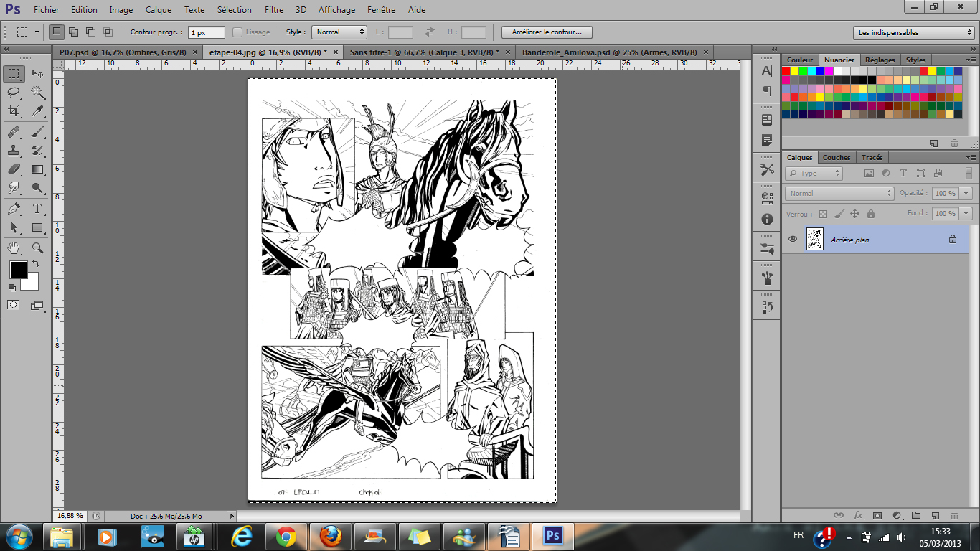Select the Path Selection arrow tool
This screenshot has height=551, width=980.
coord(14,227)
